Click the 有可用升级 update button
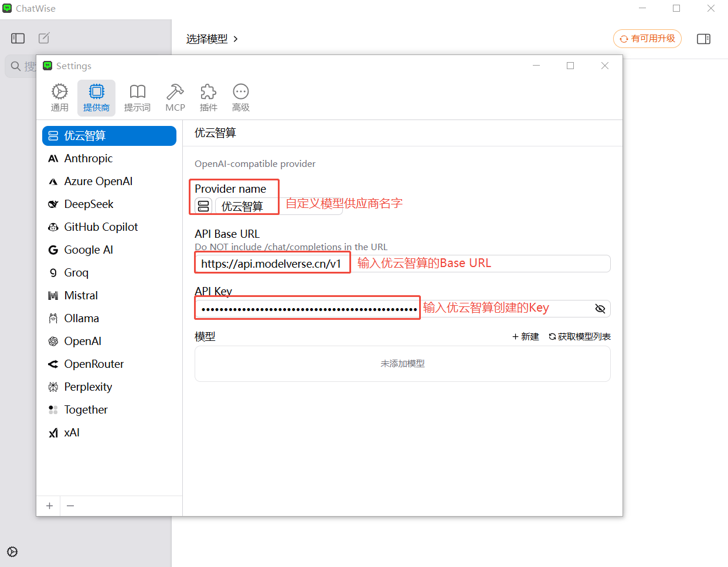Viewport: 728px width, 567px height. 647,39
